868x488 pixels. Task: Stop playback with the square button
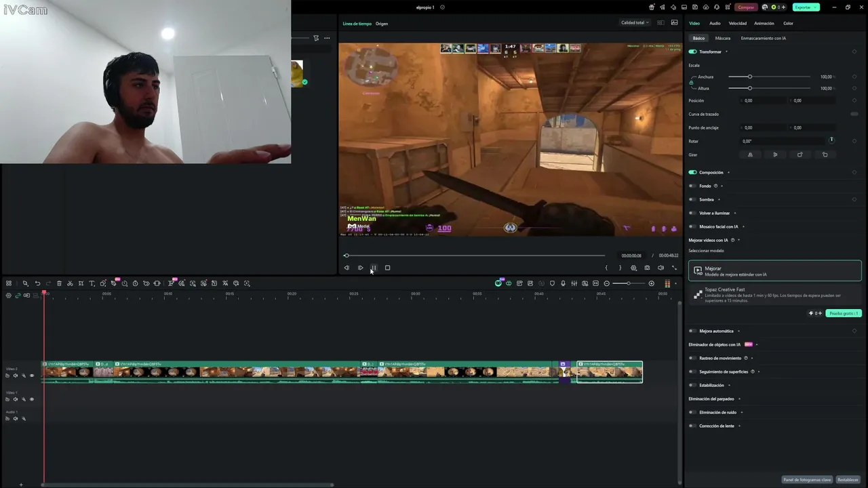point(387,268)
